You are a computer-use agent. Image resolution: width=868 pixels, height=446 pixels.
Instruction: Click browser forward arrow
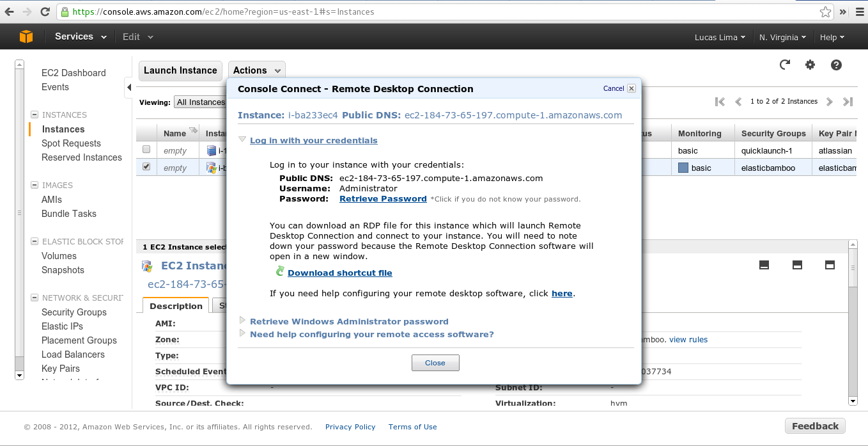tap(27, 12)
